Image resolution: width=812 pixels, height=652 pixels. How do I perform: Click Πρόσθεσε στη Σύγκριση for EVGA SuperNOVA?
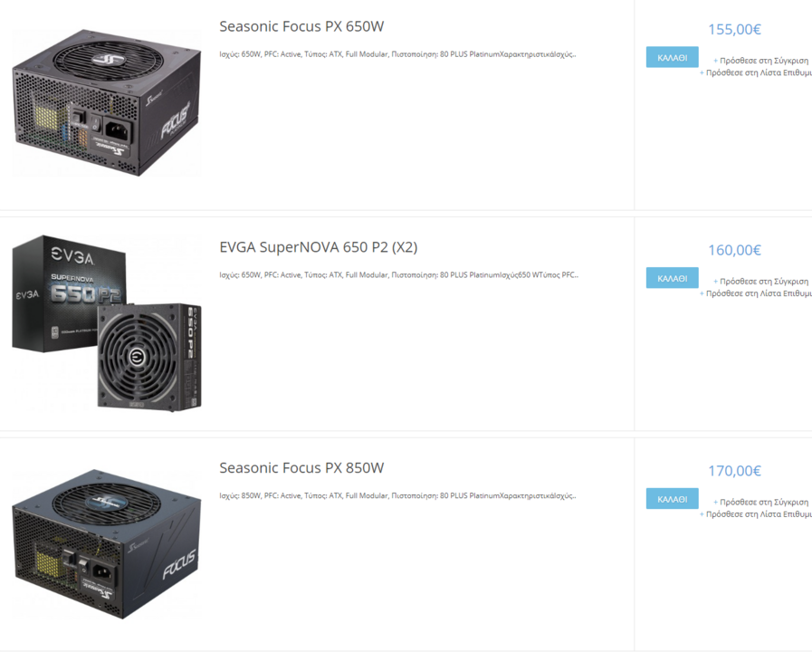point(760,282)
